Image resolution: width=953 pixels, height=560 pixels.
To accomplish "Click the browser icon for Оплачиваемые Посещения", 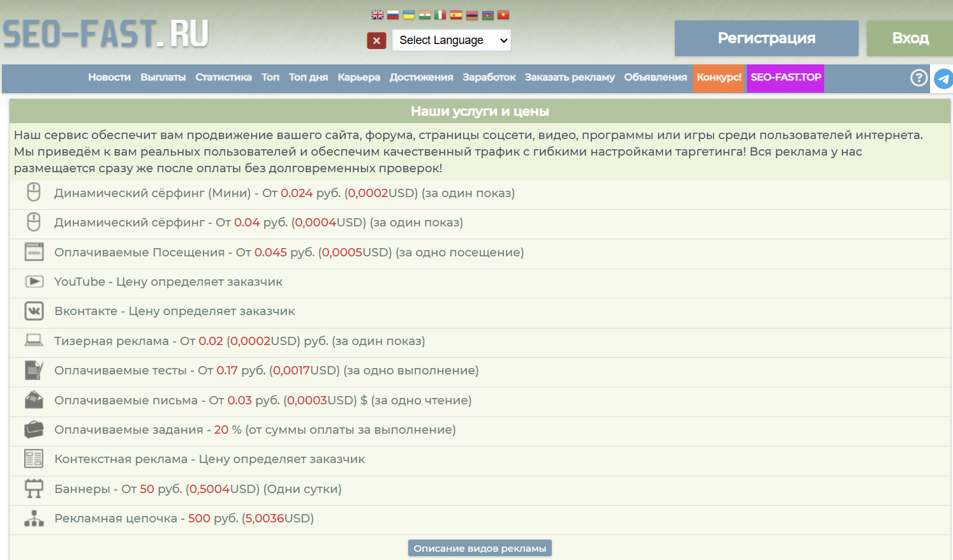I will pyautogui.click(x=34, y=251).
